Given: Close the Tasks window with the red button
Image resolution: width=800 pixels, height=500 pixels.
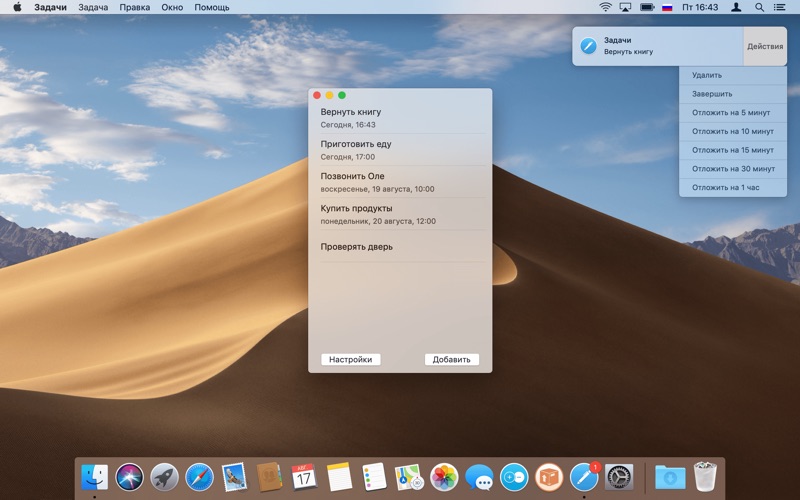Looking at the screenshot, I should click(x=317, y=95).
